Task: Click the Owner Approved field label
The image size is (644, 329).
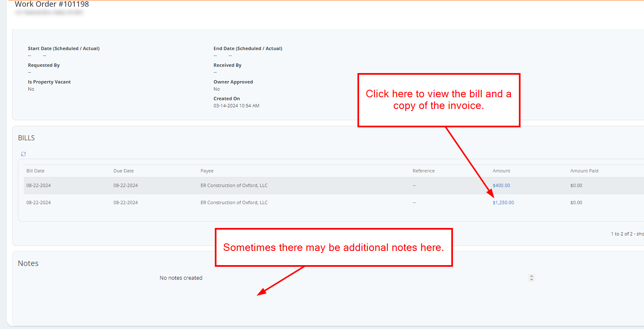Action: click(x=233, y=82)
